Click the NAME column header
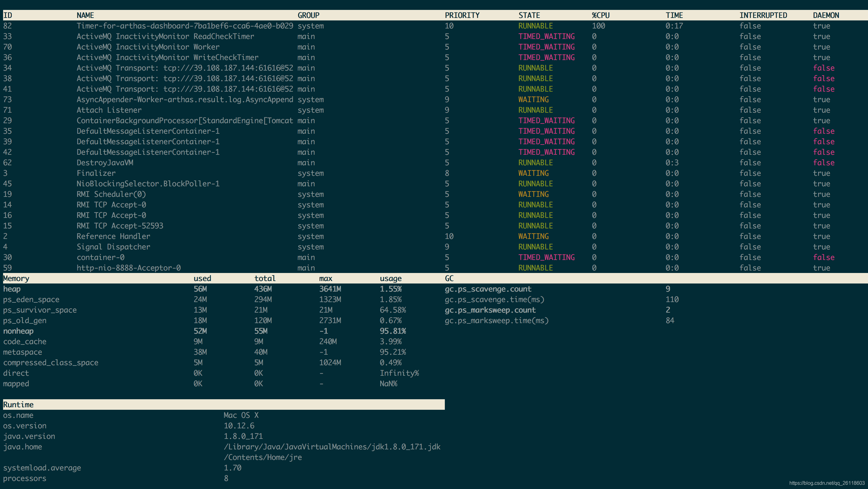Screen dimensions: 868x489 pos(85,15)
